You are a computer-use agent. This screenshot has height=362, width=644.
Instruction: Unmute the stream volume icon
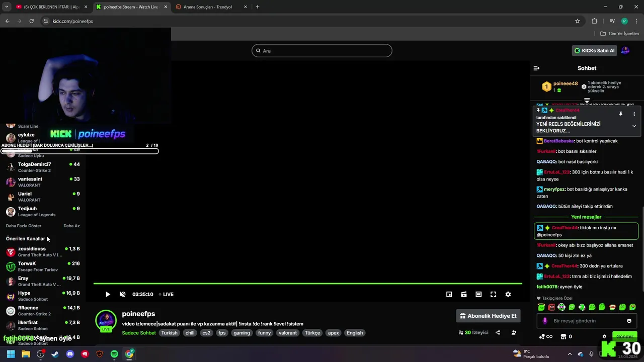122,294
